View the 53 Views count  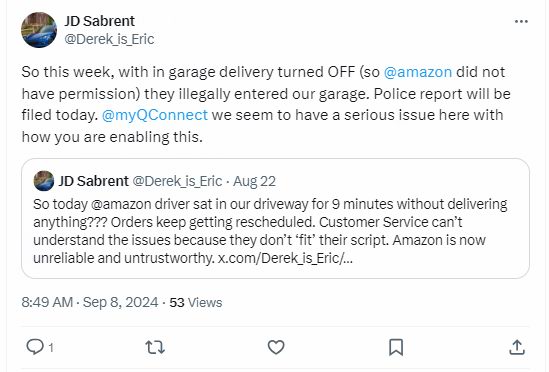click(x=196, y=303)
